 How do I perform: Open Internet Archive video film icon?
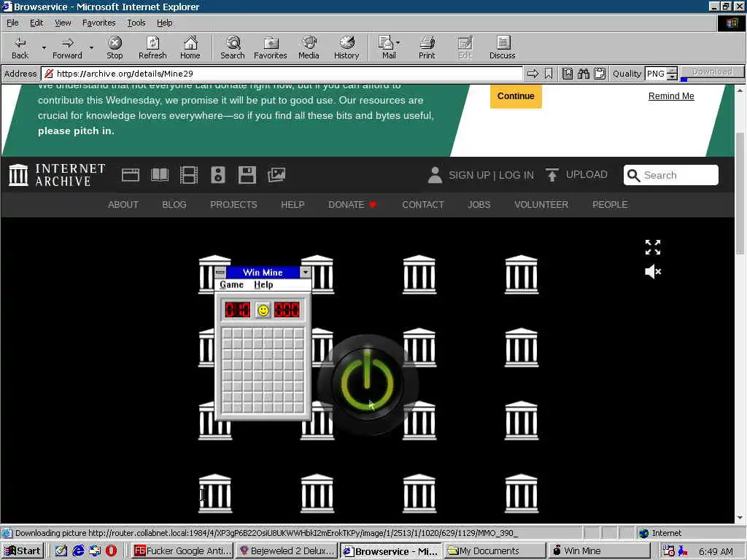189,175
